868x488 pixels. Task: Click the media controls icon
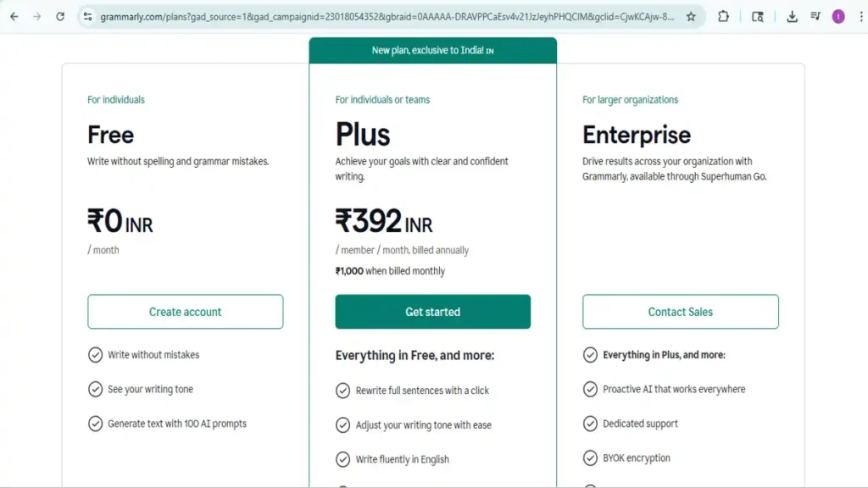[x=816, y=16]
